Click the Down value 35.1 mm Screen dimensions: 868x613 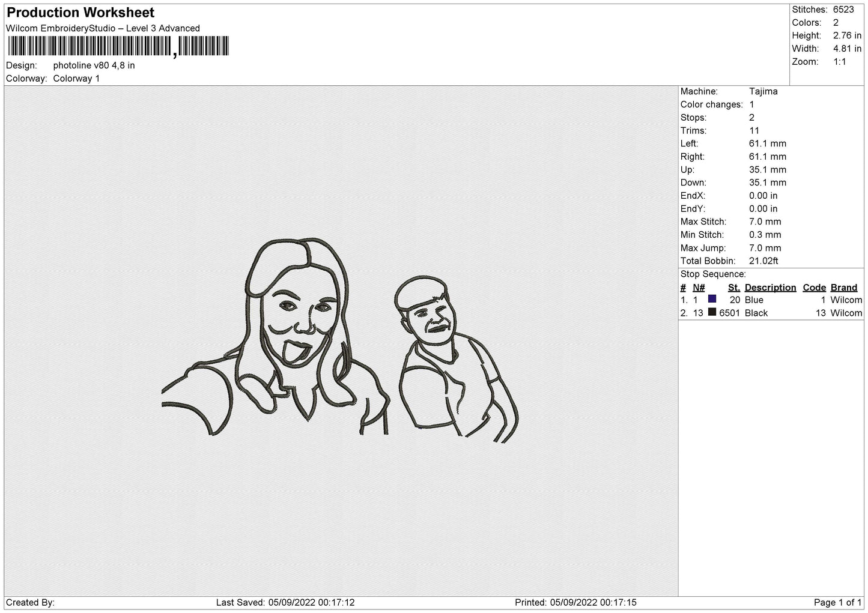[x=768, y=183]
